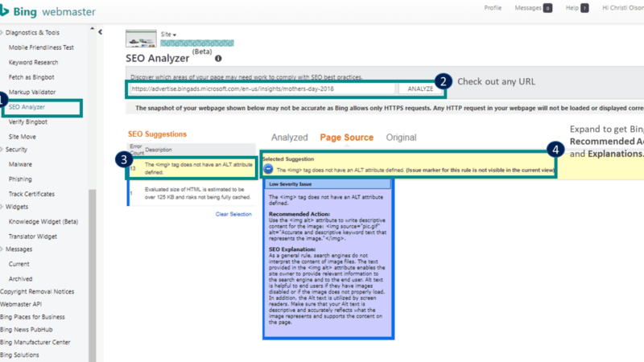Click the Bing webmaster logo
This screenshot has width=644, height=362.
point(47,11)
